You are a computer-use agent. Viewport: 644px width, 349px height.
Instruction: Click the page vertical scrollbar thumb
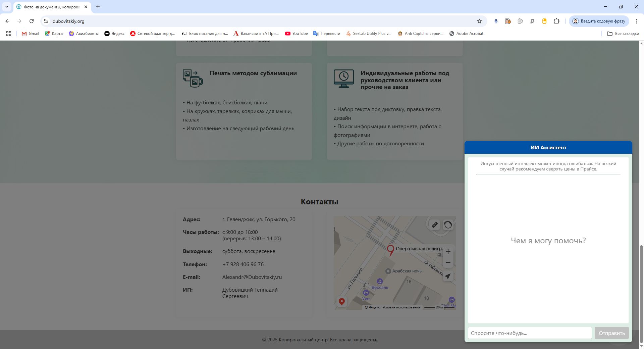point(641,294)
